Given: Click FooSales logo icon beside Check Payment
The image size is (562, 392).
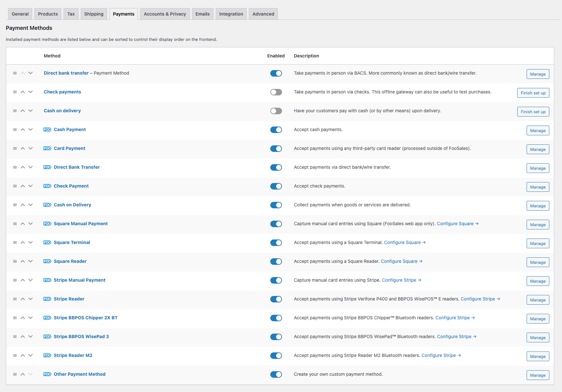Looking at the screenshot, I should coord(47,186).
